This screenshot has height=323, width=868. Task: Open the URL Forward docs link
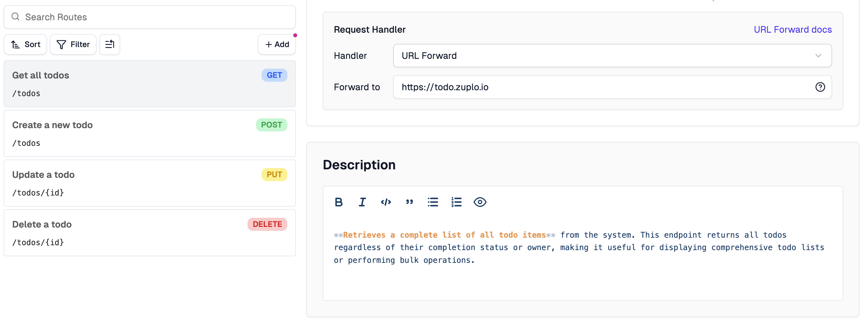[793, 30]
